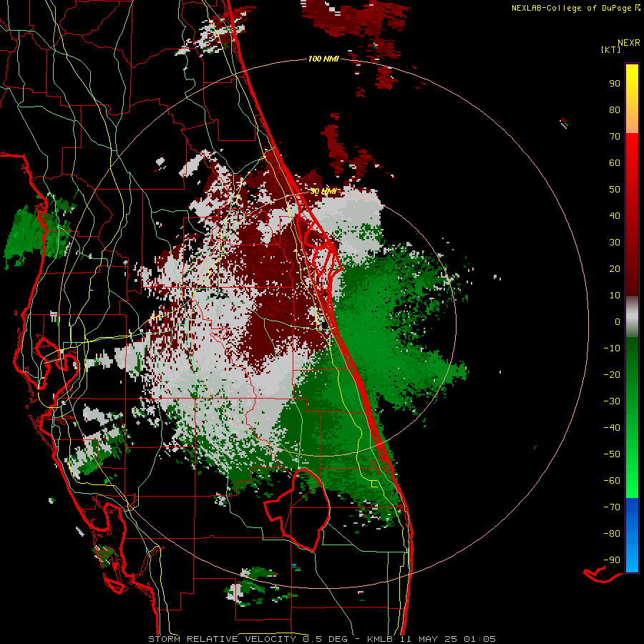Screen dimensions: 644x644
Task: Select the -70 value on the velocity scale
Action: click(x=612, y=507)
